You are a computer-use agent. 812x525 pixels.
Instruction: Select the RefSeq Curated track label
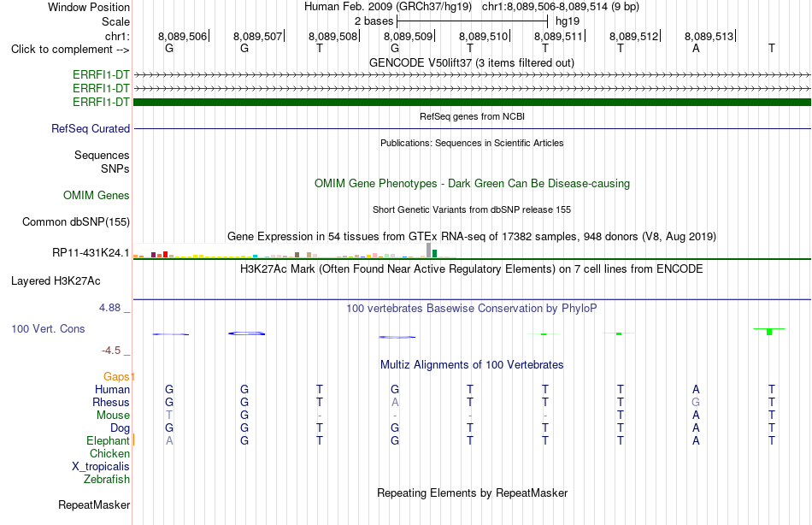[x=91, y=128]
